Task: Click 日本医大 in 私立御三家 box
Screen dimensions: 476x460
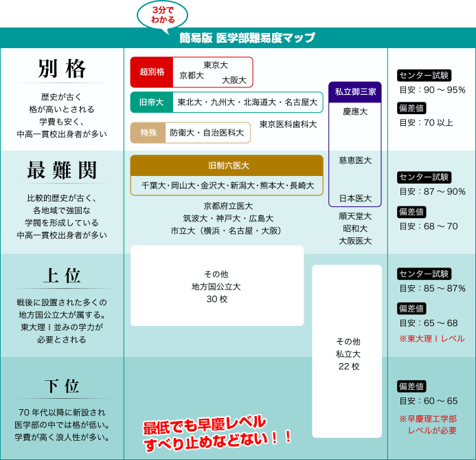Action: [x=355, y=199]
